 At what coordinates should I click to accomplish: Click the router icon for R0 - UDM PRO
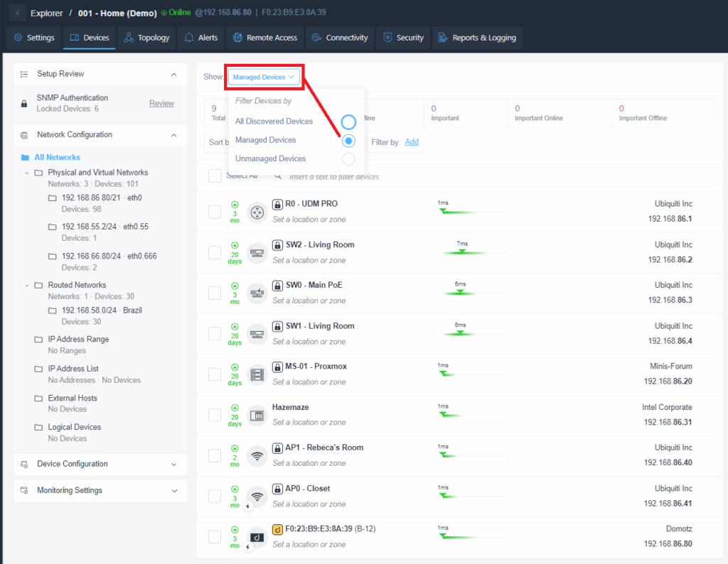(257, 212)
